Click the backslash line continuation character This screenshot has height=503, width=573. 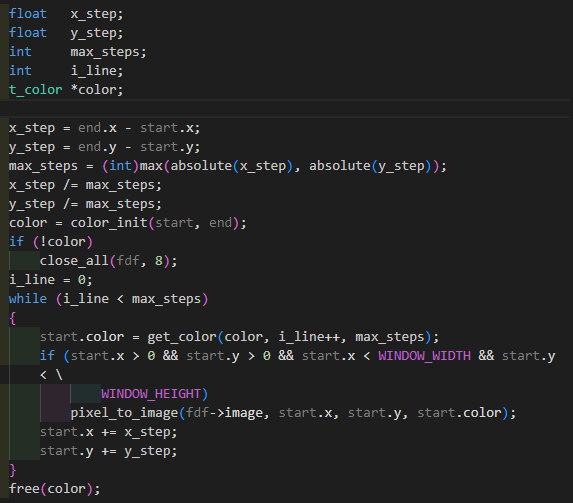59,375
